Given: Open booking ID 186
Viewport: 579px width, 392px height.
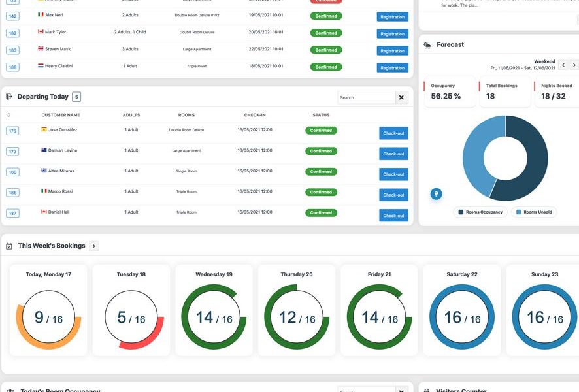Looking at the screenshot, I should (12, 193).
